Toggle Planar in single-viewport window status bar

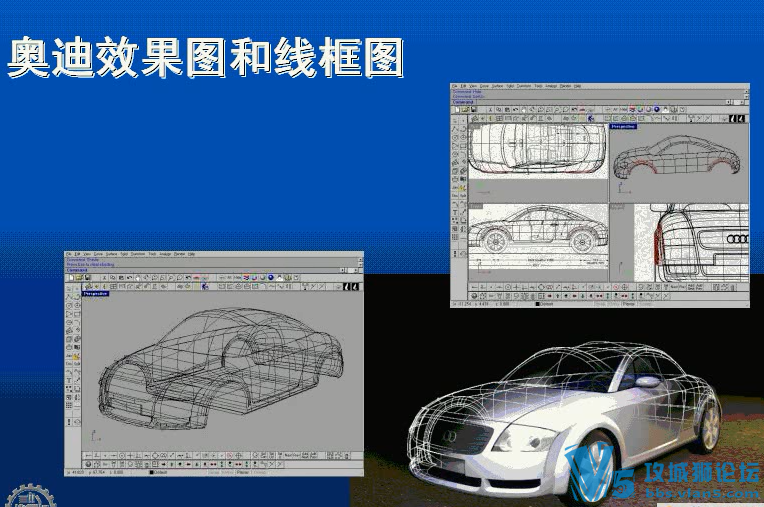(243, 472)
